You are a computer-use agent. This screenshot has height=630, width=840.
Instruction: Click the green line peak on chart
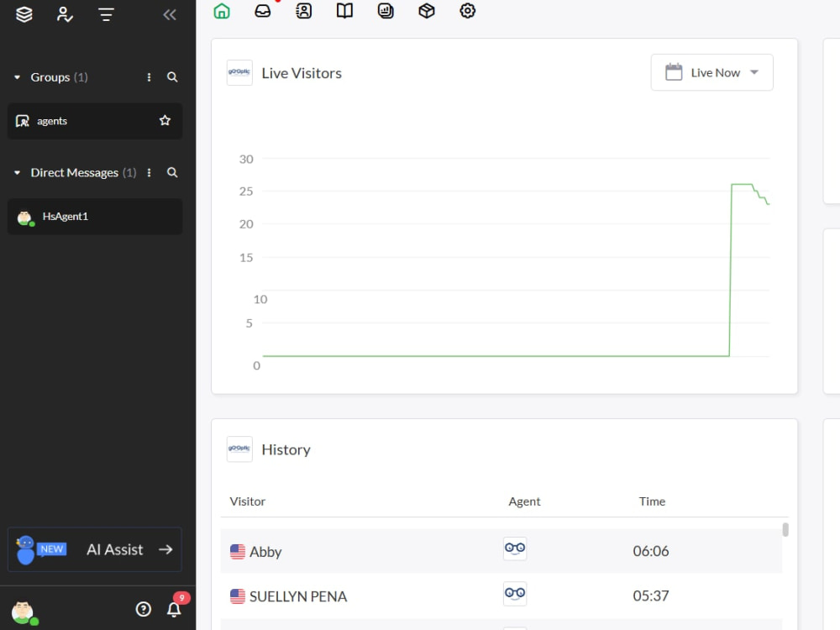[x=742, y=184]
